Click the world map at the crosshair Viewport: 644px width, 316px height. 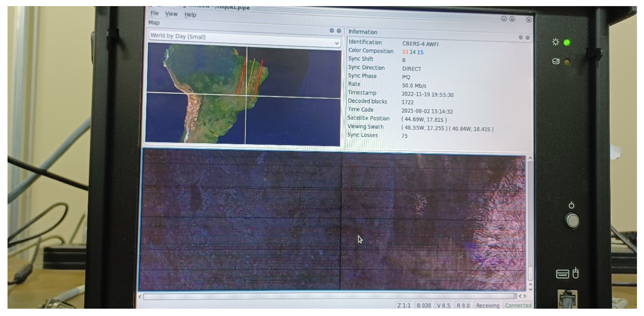pos(246,95)
